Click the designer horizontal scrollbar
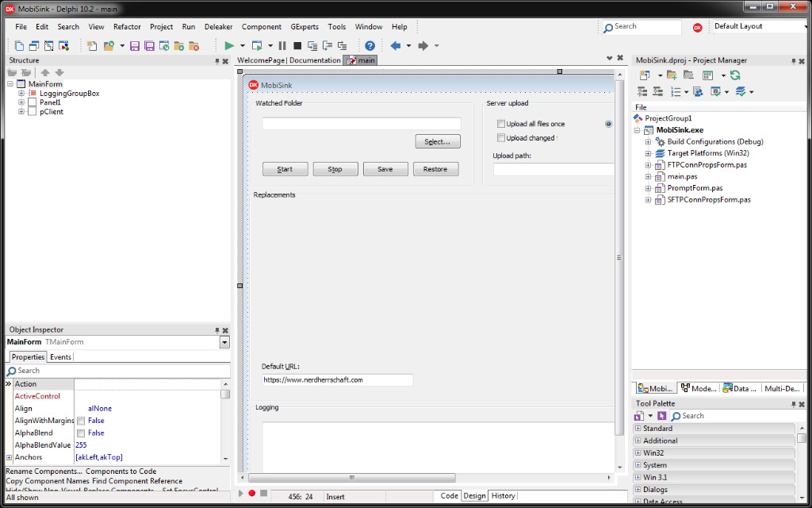Image resolution: width=812 pixels, height=508 pixels. tap(352, 478)
